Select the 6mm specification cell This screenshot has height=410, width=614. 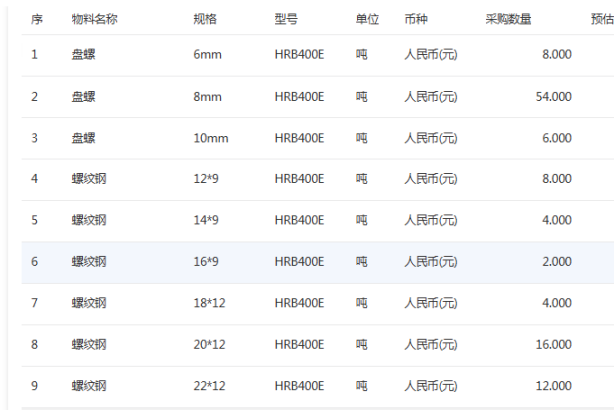(x=207, y=54)
